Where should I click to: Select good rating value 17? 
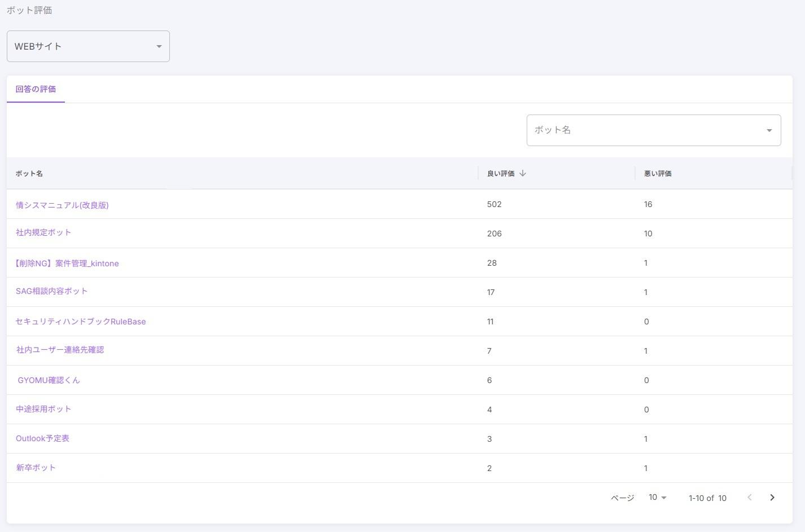coord(491,292)
